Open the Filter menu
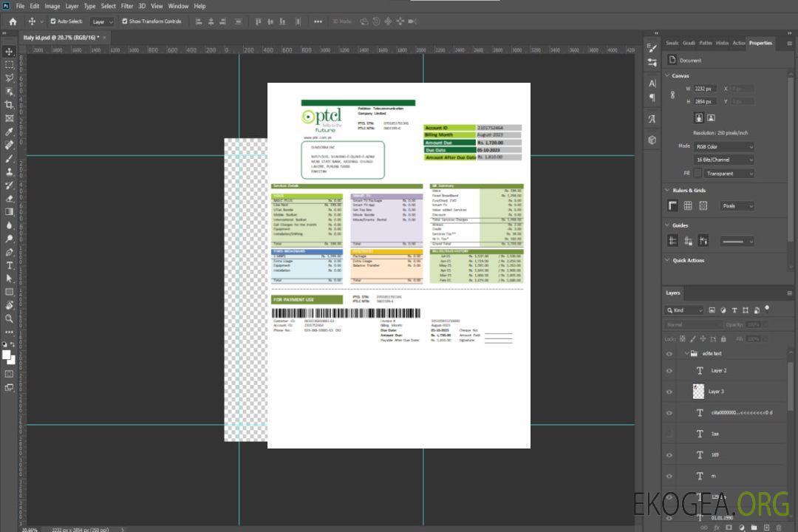The width and height of the screenshot is (798, 532). 127,6
